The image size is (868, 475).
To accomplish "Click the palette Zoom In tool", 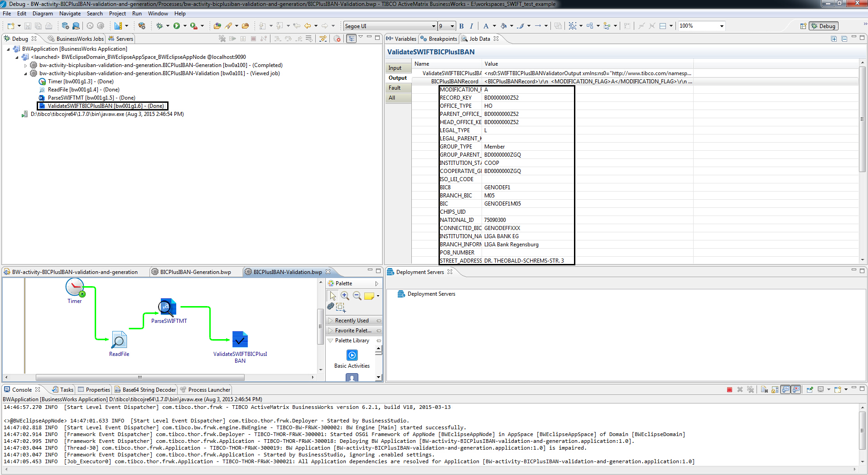I will tap(345, 296).
